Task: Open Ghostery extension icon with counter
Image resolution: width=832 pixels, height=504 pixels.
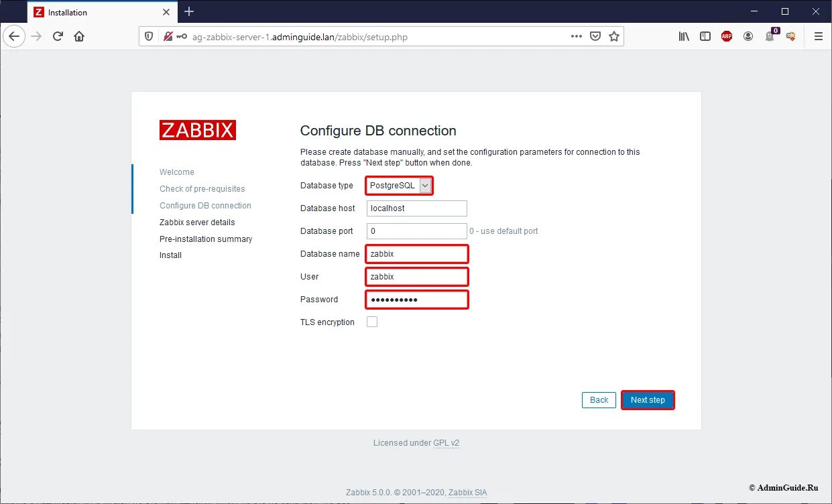Action: 771,36
